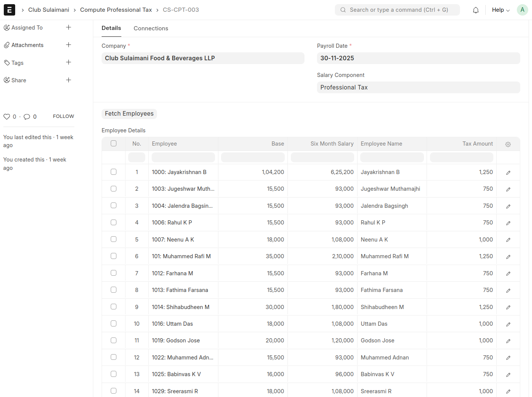
Task: Edit the Uttam Das row pencil icon
Action: pyautogui.click(x=508, y=324)
